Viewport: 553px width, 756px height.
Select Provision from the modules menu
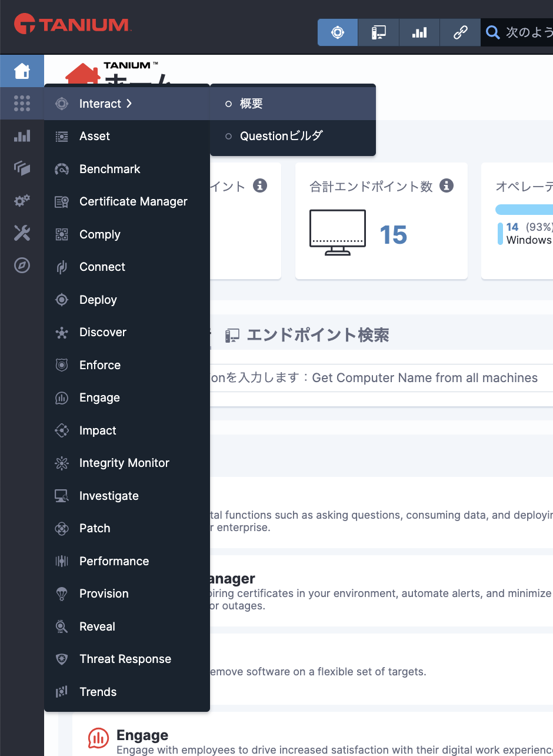[127, 593]
